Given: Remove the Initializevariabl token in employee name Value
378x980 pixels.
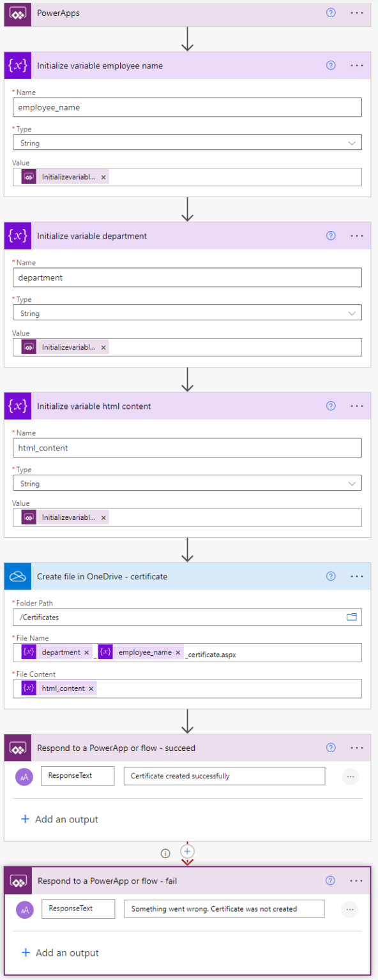Looking at the screenshot, I should point(103,177).
